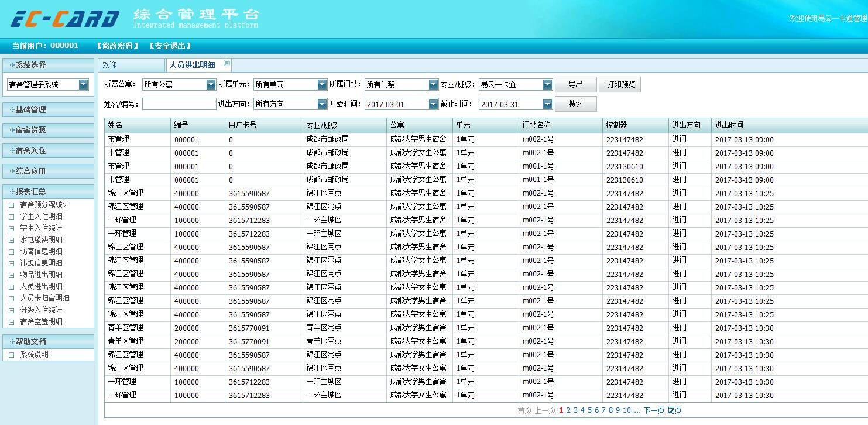Sort by 门禁名称 column header

click(x=561, y=125)
